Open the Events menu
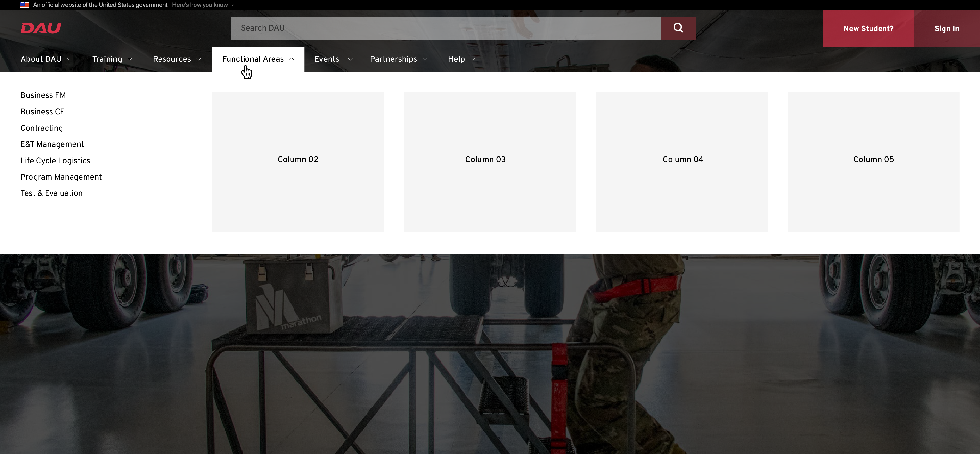 click(334, 59)
